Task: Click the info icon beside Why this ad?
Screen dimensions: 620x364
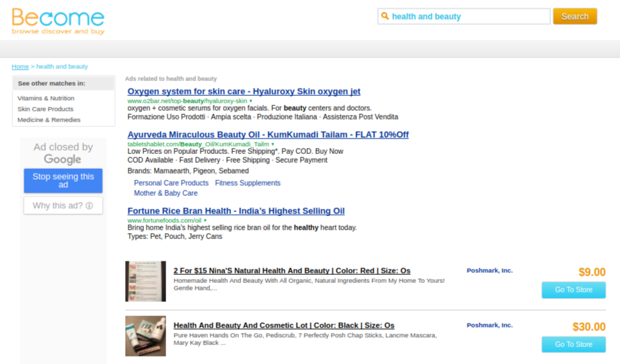Action: point(89,205)
